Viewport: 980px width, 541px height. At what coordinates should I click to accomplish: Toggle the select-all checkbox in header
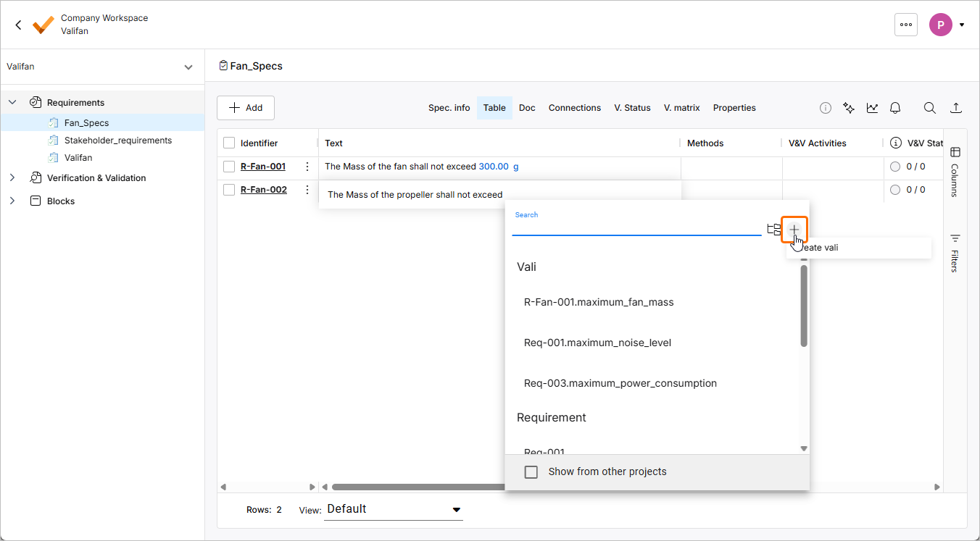[229, 143]
